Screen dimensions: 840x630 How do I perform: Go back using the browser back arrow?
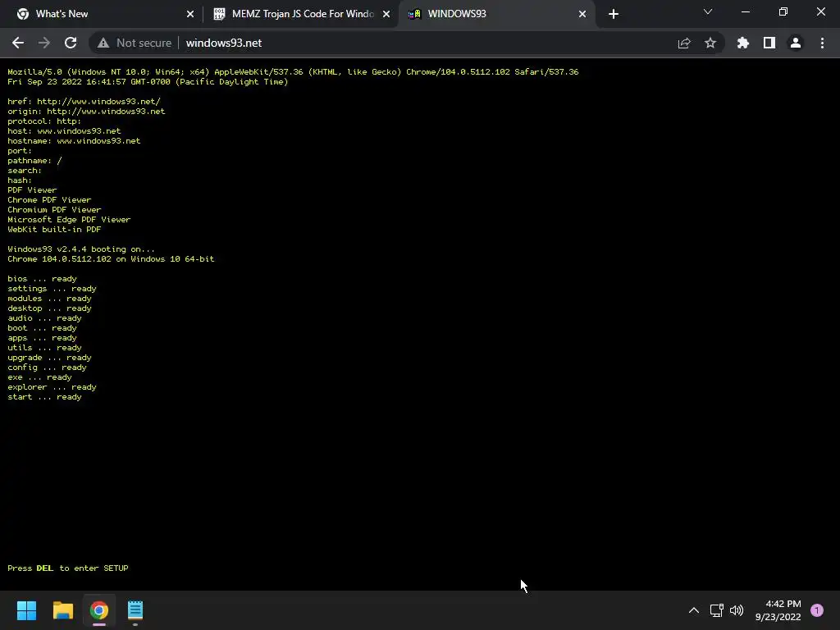18,43
